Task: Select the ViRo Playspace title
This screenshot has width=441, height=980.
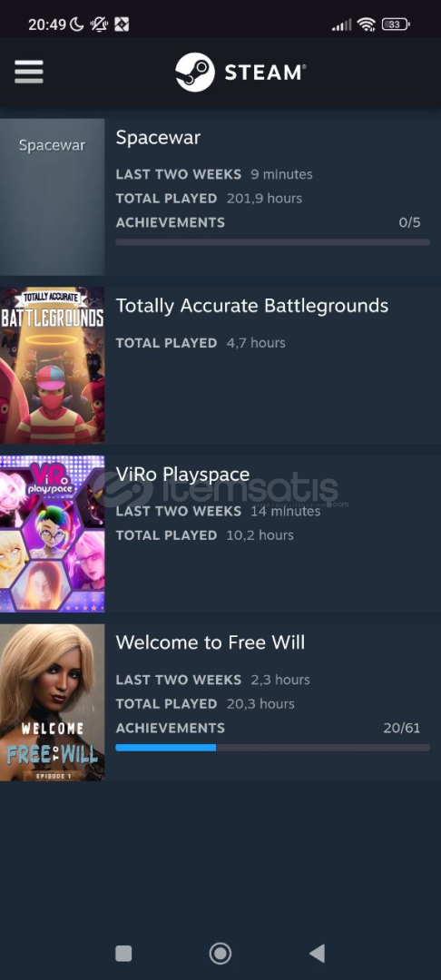Action: pos(182,475)
